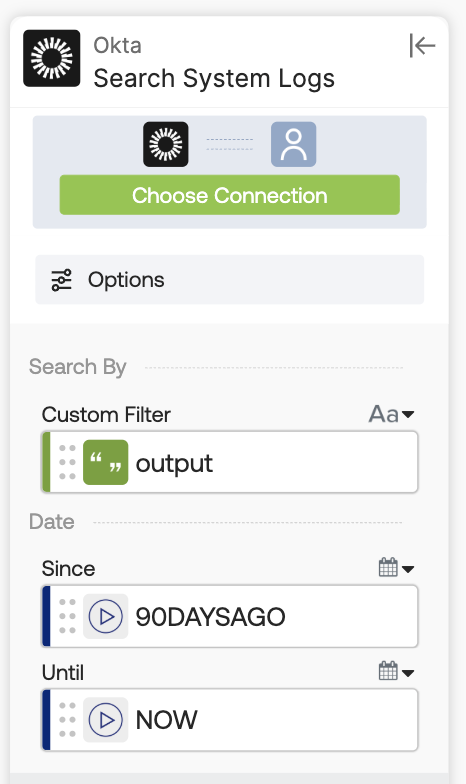Click the play icon beside 90DAYSAGO
The width and height of the screenshot is (466, 784).
coord(106,616)
